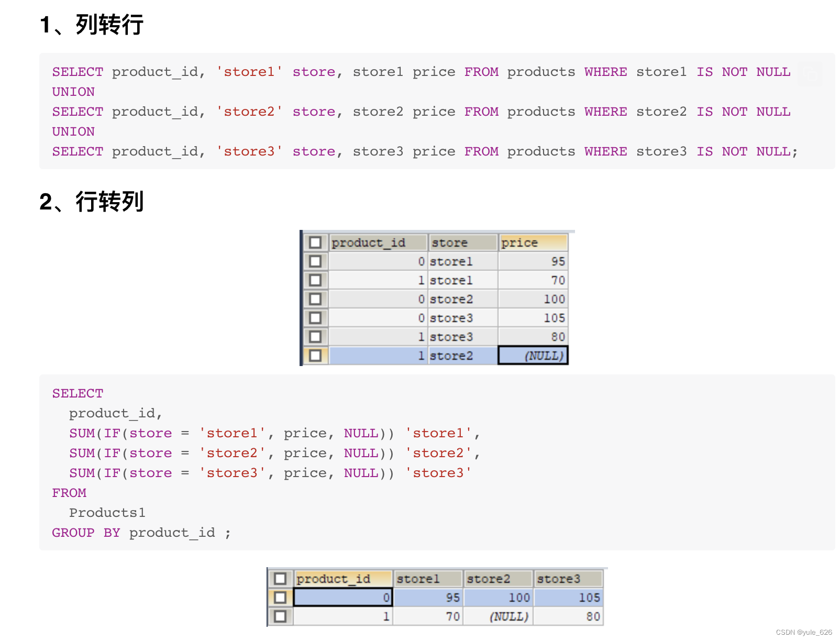Click product_id header in pivoted result table
Screen dimensions: 840x641
point(343,579)
